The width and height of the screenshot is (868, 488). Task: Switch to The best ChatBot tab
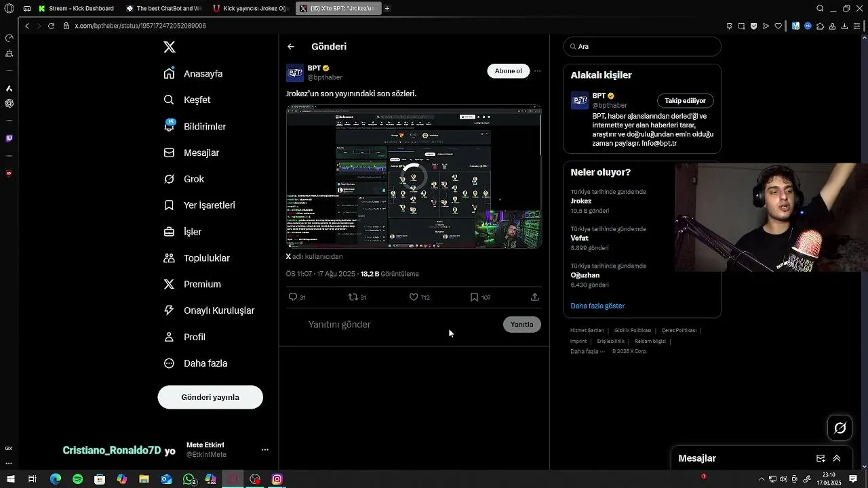(164, 9)
